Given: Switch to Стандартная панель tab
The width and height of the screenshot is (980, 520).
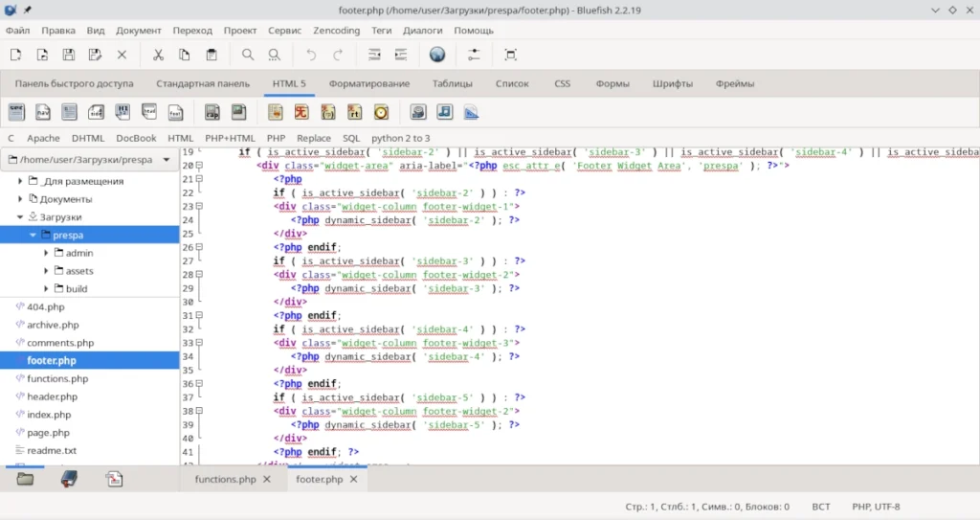Looking at the screenshot, I should pyautogui.click(x=203, y=83).
